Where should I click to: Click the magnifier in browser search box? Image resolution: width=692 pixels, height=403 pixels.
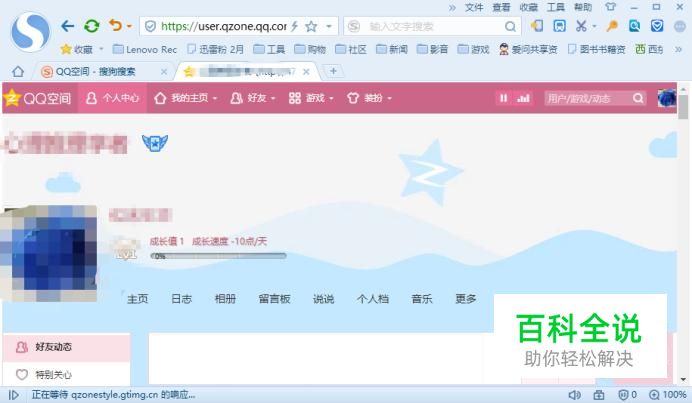pos(510,26)
